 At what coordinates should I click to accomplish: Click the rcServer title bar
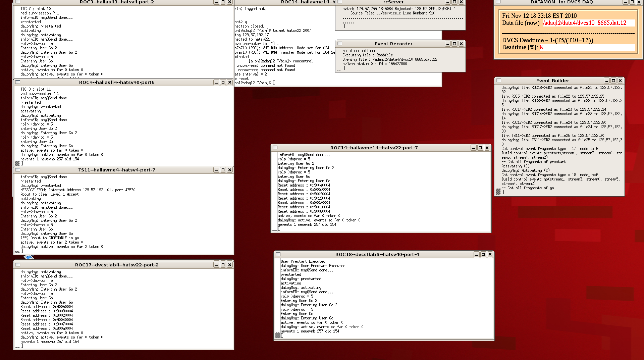point(393,2)
